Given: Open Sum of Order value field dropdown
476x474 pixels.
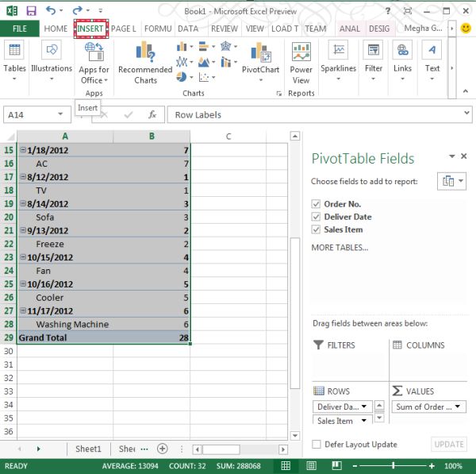Looking at the screenshot, I should tap(458, 407).
